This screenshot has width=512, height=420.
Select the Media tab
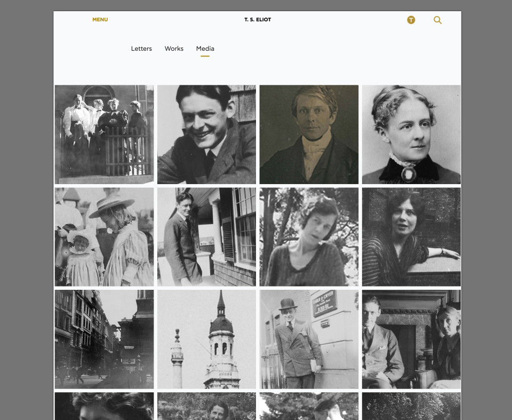[205, 49]
